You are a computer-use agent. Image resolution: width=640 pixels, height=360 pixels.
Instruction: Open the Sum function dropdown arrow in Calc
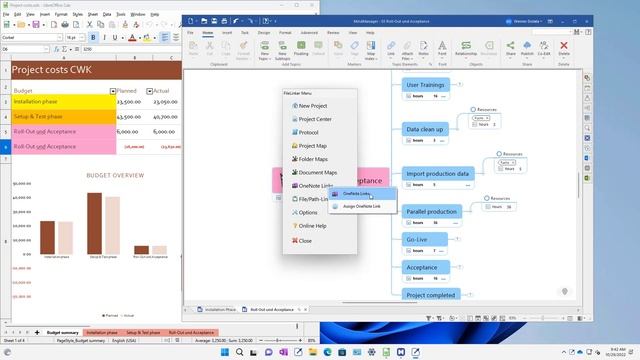click(71, 49)
